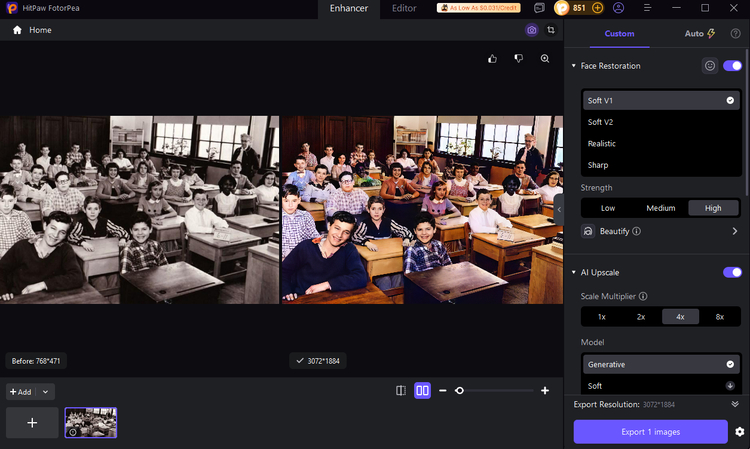Open the Auto settings tab
750x449 pixels.
point(699,33)
